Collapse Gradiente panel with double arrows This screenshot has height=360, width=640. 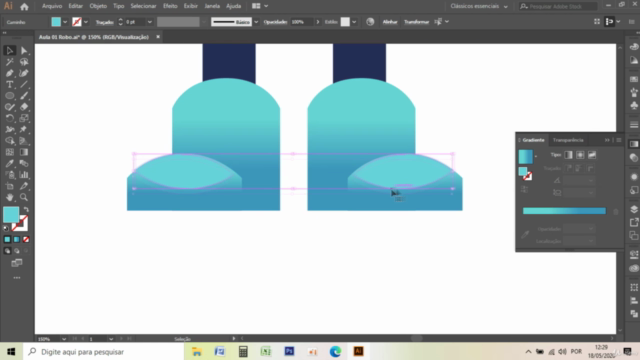click(x=607, y=140)
